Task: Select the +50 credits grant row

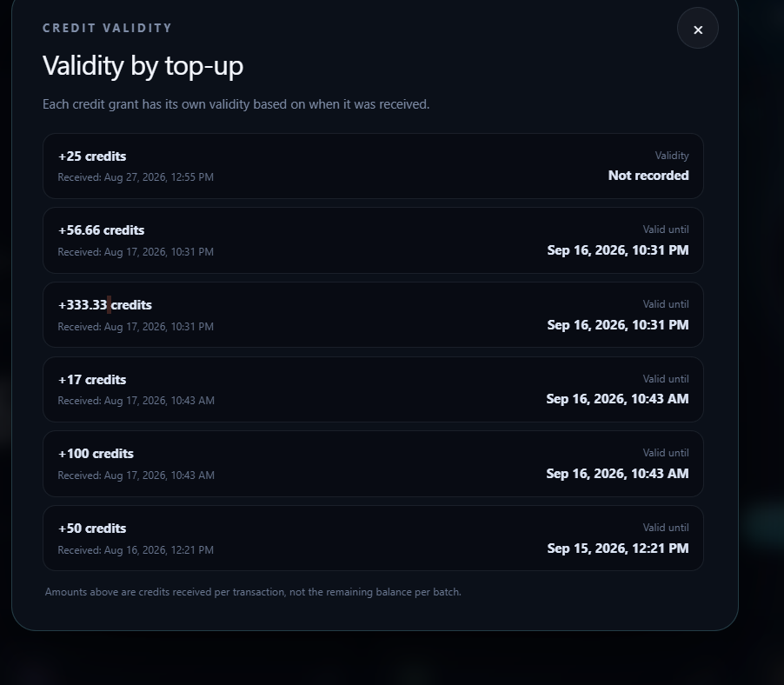Action: 373,538
